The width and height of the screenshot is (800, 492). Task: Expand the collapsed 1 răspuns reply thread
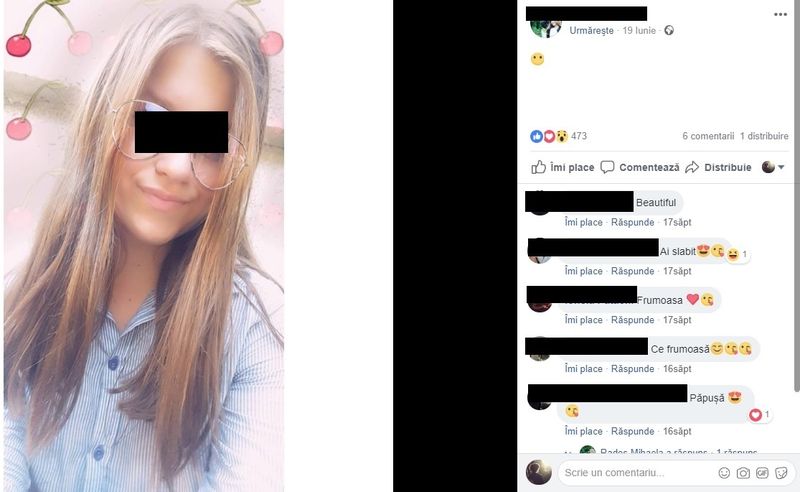737,452
